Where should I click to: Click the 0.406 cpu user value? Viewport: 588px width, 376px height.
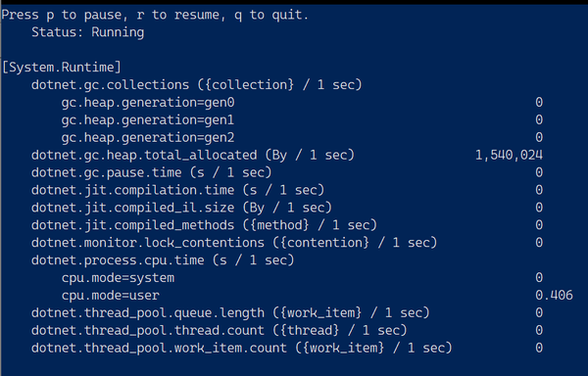pyautogui.click(x=554, y=296)
